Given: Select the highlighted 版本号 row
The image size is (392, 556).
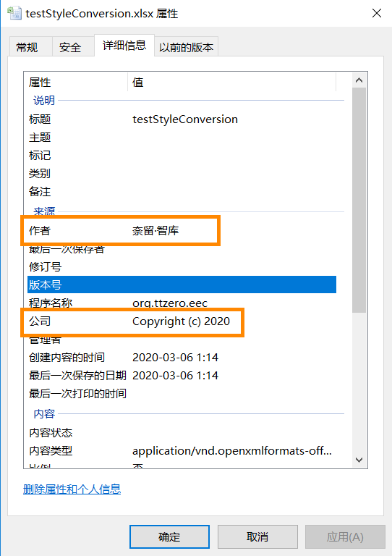Looking at the screenshot, I should pos(182,285).
